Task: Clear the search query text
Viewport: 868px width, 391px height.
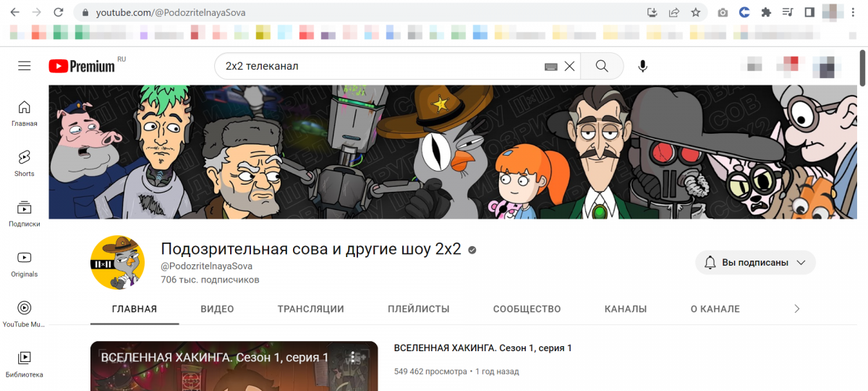Action: [569, 67]
